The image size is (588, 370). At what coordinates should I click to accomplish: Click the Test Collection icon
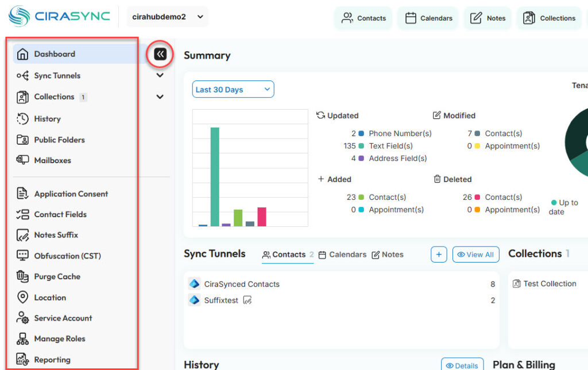[x=517, y=284]
